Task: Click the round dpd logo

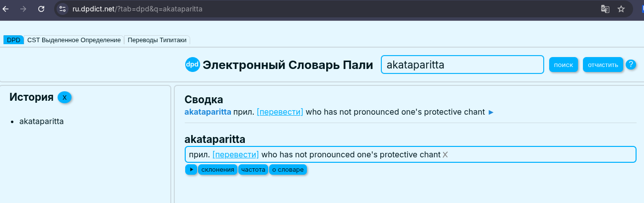Action: [192, 65]
